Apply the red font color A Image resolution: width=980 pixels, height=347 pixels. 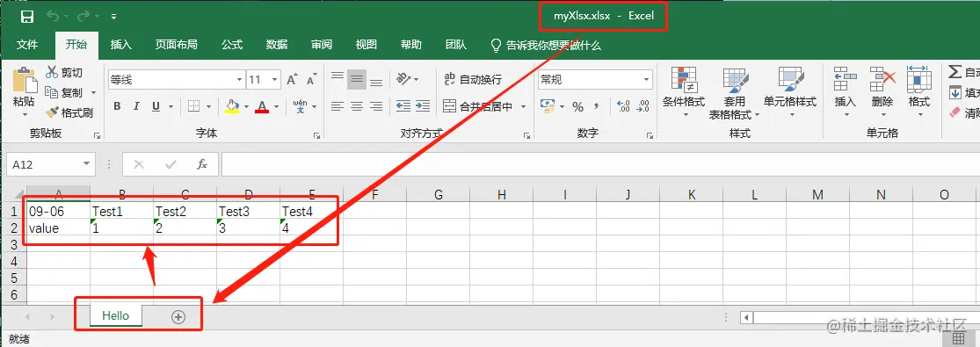(262, 106)
